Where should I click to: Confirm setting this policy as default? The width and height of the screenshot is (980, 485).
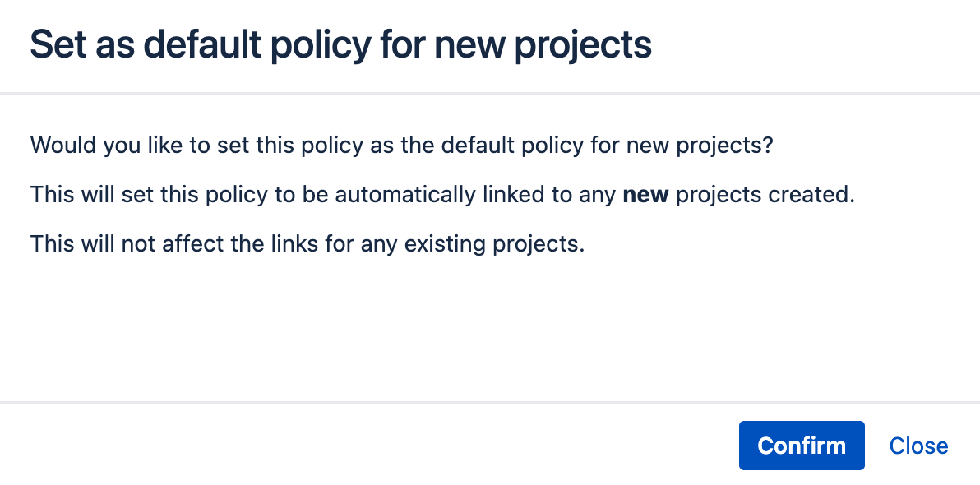point(802,445)
